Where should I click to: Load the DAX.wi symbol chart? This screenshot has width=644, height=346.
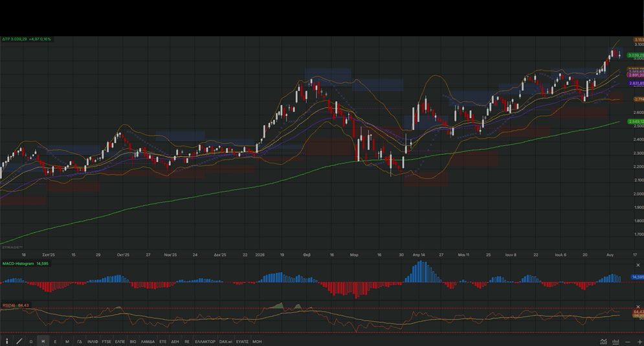click(225, 341)
